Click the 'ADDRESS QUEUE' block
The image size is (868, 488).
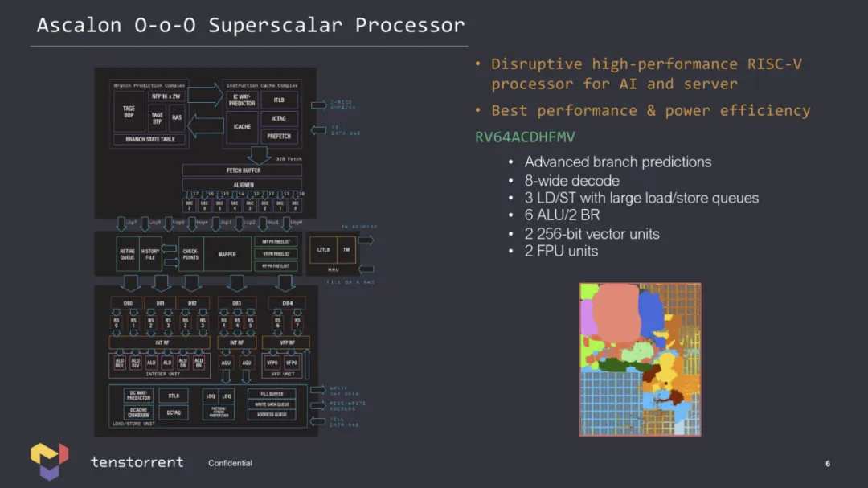(272, 414)
